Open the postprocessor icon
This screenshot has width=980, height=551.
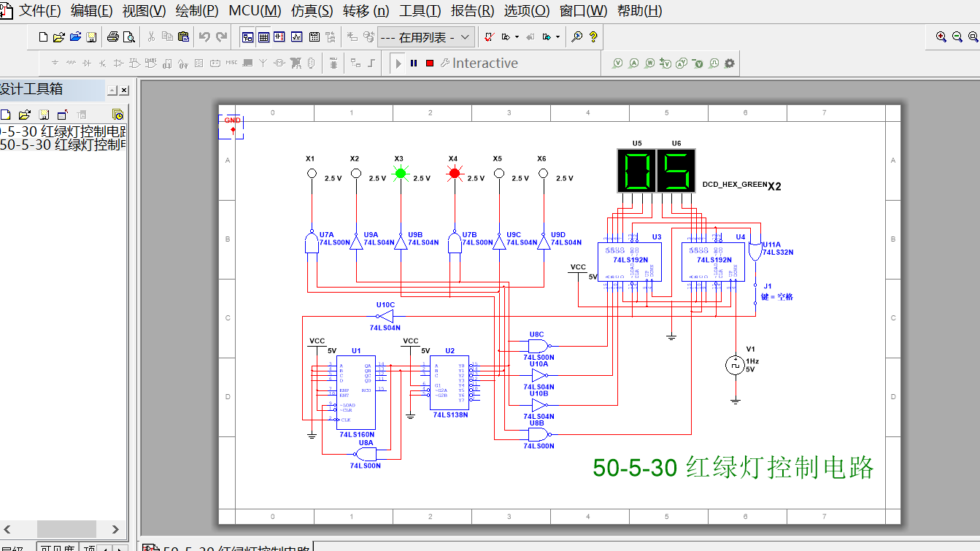point(315,36)
